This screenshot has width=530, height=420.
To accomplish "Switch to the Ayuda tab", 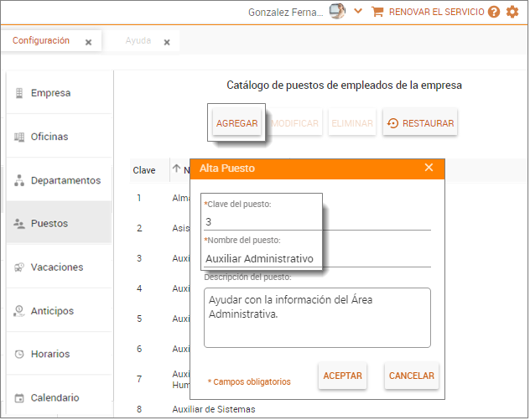I will 138,41.
